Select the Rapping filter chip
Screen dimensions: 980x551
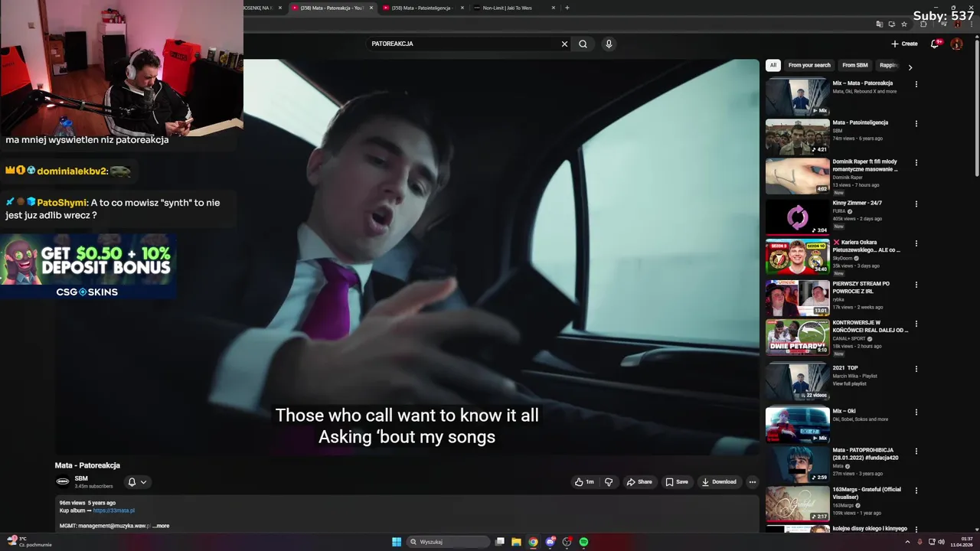(888, 65)
